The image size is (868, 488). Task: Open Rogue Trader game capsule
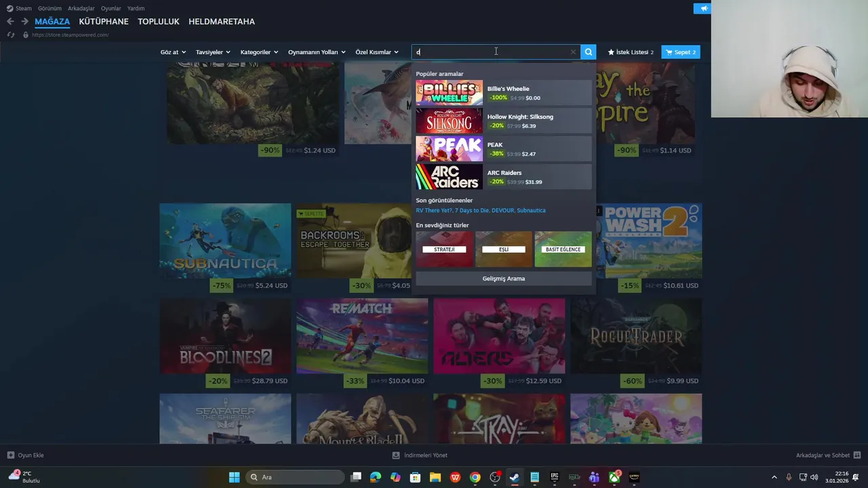(x=636, y=336)
